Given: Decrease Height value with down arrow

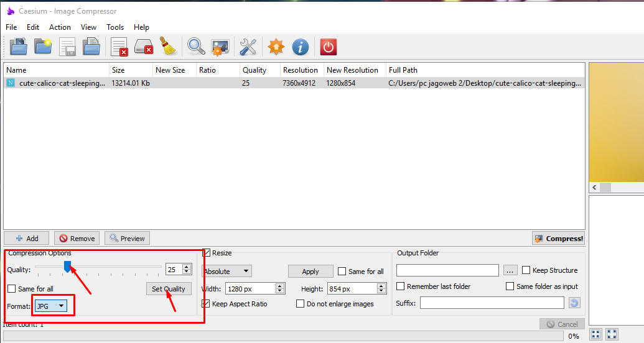Looking at the screenshot, I should [x=381, y=291].
